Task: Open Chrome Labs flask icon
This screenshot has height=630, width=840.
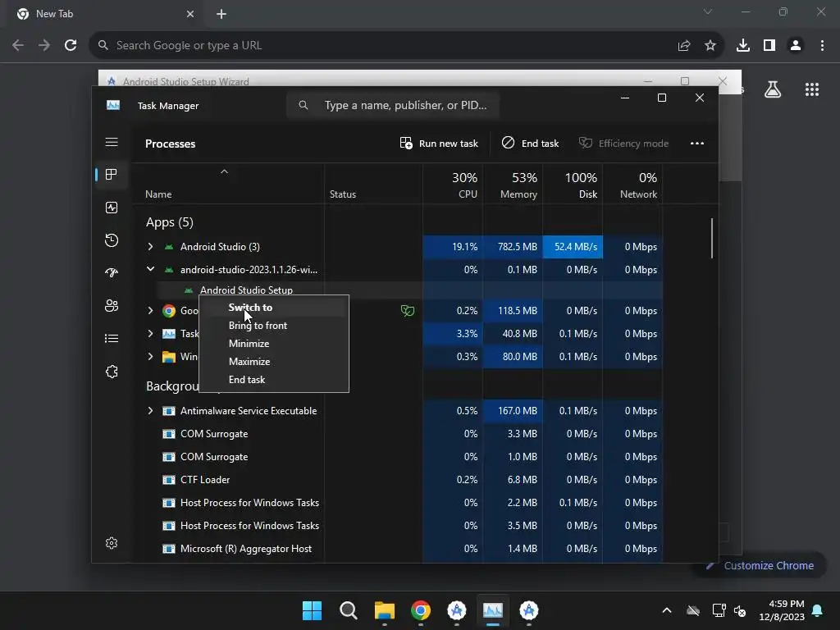Action: pyautogui.click(x=773, y=89)
